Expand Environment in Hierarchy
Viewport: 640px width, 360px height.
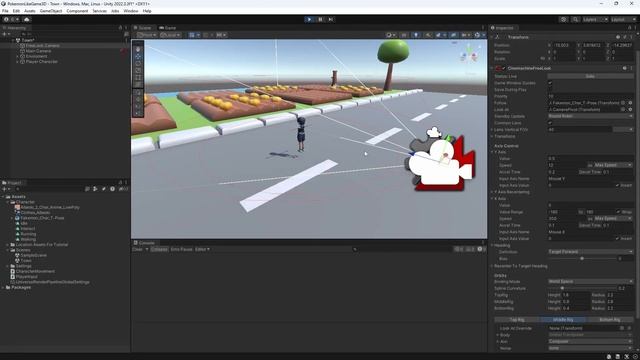18,56
